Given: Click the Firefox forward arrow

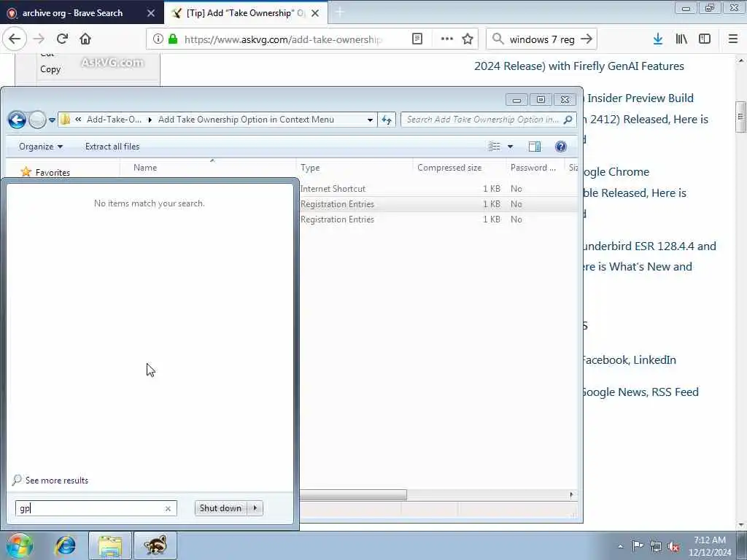Looking at the screenshot, I should click(x=39, y=39).
